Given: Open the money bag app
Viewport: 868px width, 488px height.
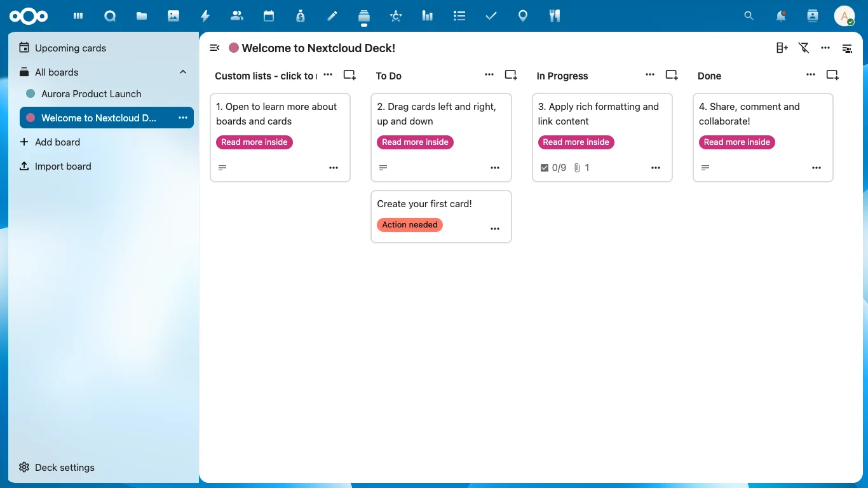Looking at the screenshot, I should click(301, 16).
